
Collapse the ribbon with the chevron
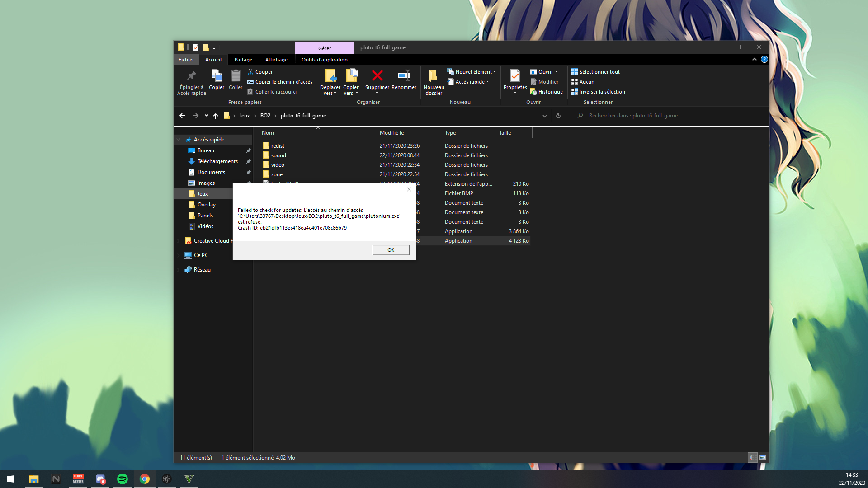(754, 59)
